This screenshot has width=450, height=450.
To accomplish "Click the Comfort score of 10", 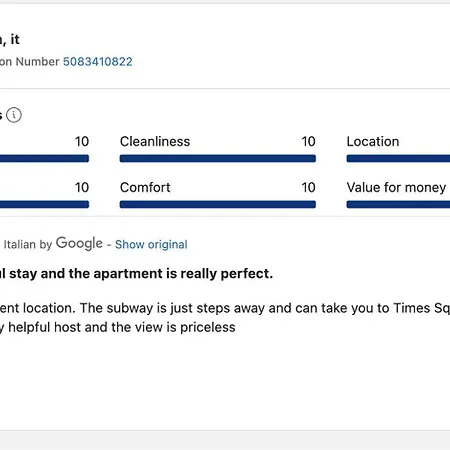I will 308,188.
